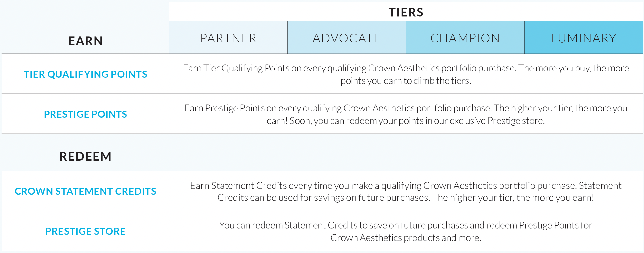
Task: Click the text "Crown Aesthetics products and more."
Action: [x=406, y=238]
